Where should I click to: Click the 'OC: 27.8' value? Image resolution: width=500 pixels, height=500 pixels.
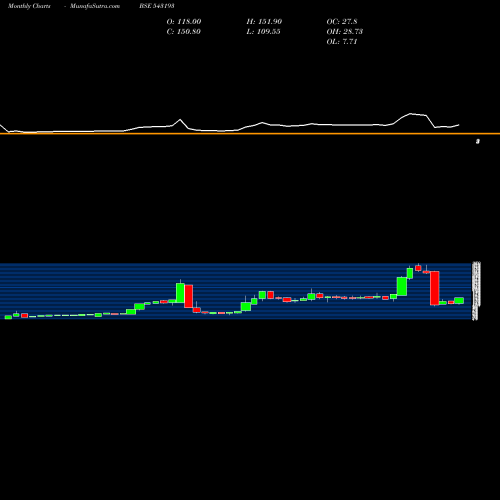pos(342,21)
